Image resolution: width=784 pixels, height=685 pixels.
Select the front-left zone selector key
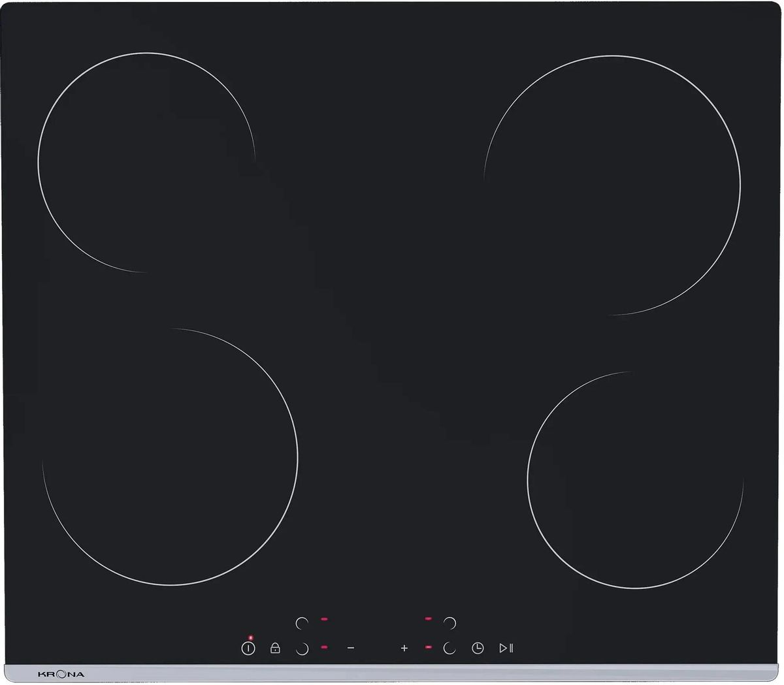coord(302,648)
